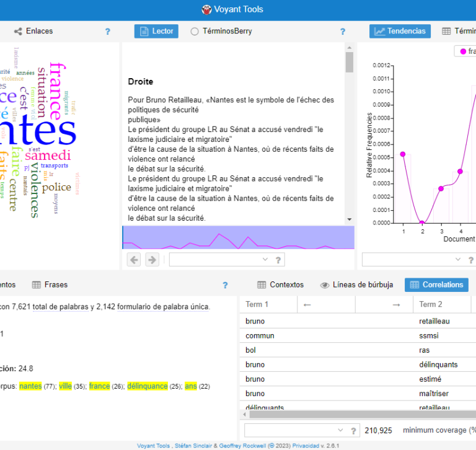Screen dimensions: 476x450
Task: Open help for the Enlaces panel
Action: click(x=107, y=32)
